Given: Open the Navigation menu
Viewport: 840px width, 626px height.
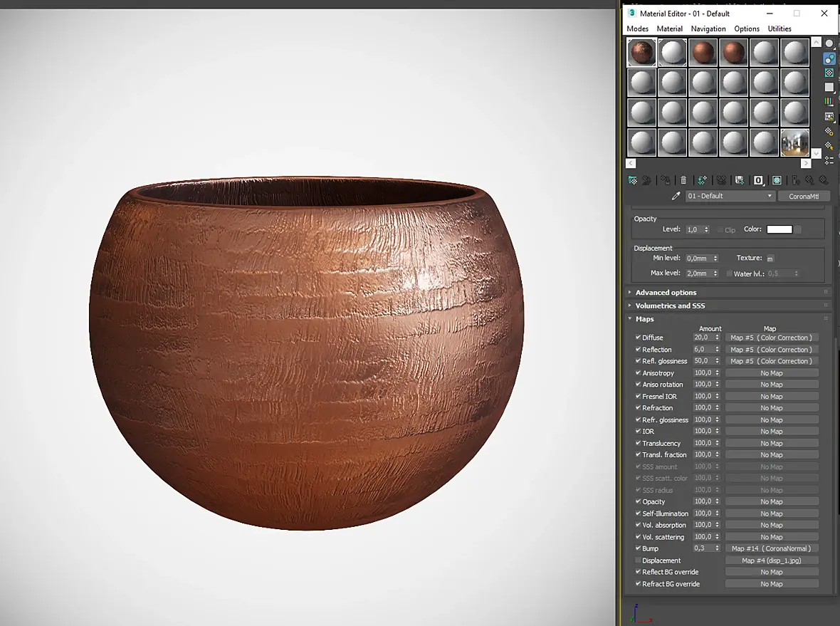Looking at the screenshot, I should 708,29.
